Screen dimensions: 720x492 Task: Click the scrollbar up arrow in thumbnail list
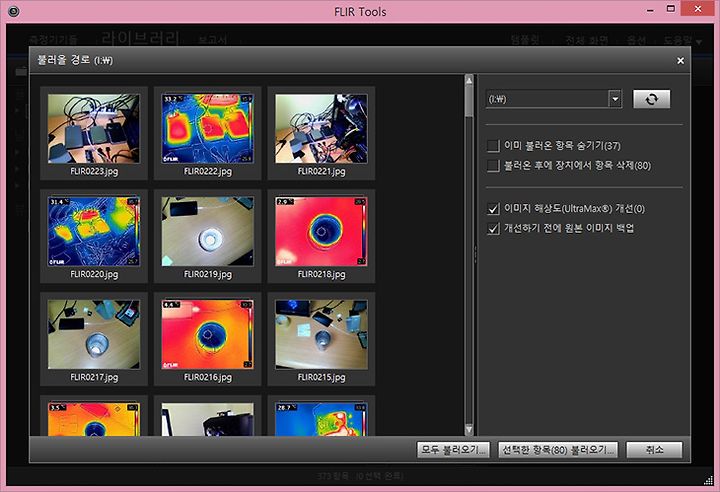469,80
